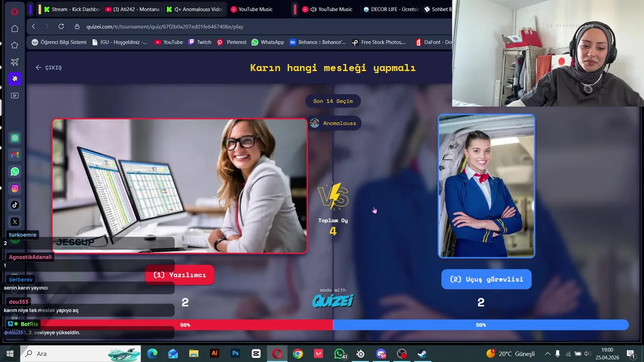Open Gmail from the Opera sidebar

click(15, 155)
